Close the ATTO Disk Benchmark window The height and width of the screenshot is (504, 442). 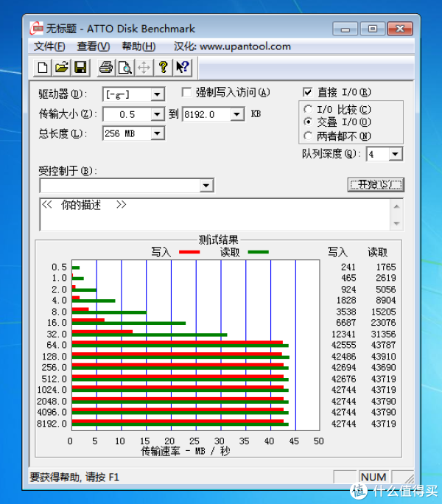click(x=400, y=29)
